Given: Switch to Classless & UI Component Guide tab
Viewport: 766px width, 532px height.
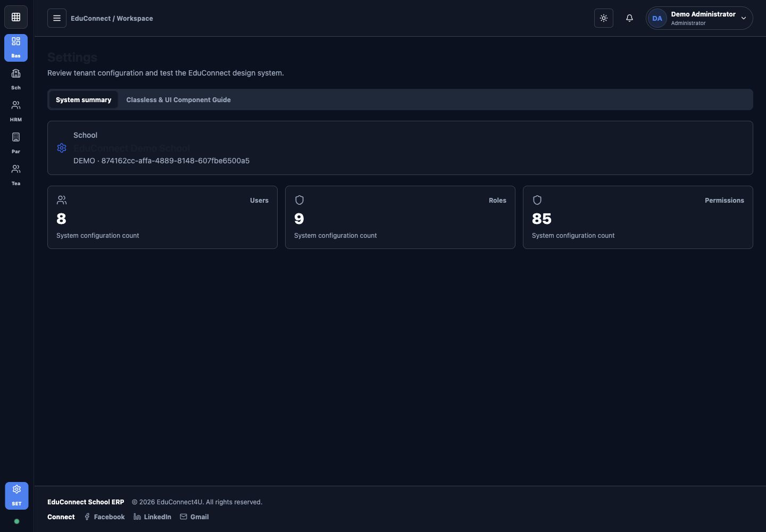Looking at the screenshot, I should click(x=178, y=99).
